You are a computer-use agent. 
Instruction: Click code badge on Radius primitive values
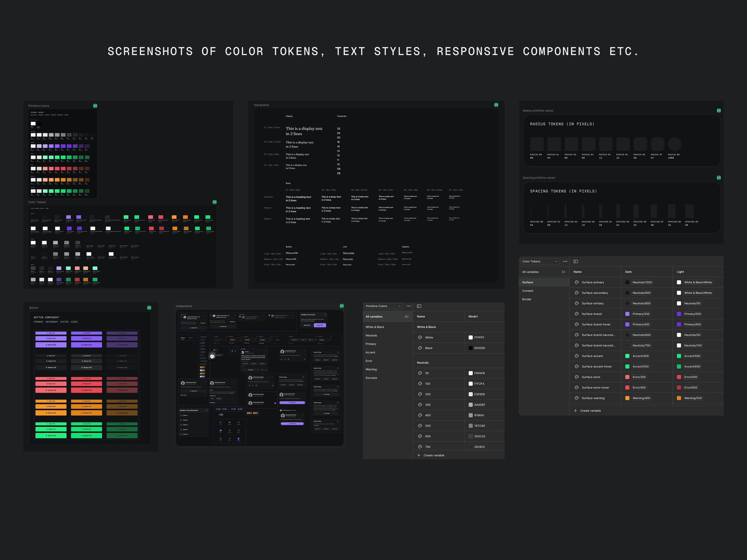coord(719,110)
